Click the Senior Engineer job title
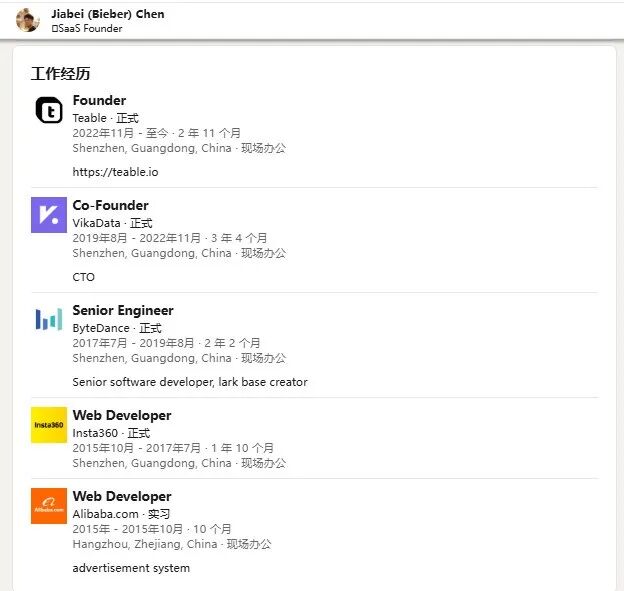This screenshot has height=591, width=624. pos(123,310)
